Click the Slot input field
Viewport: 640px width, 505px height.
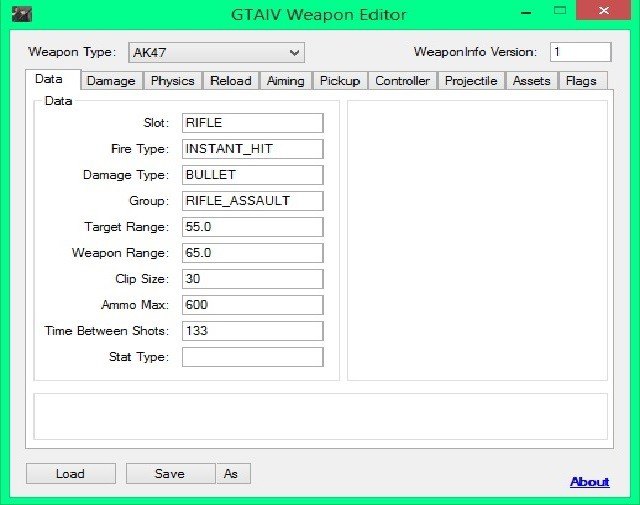pyautogui.click(x=252, y=123)
